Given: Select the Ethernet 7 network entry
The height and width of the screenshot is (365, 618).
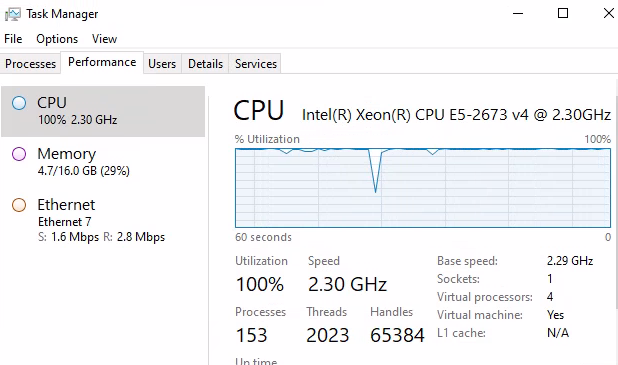Looking at the screenshot, I should coord(103,221).
